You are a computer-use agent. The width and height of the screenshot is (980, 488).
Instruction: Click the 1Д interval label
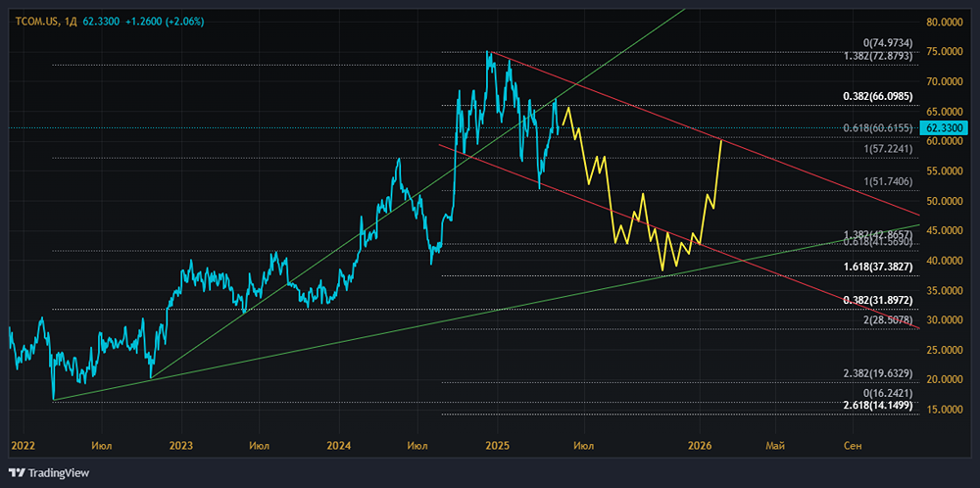[71, 22]
